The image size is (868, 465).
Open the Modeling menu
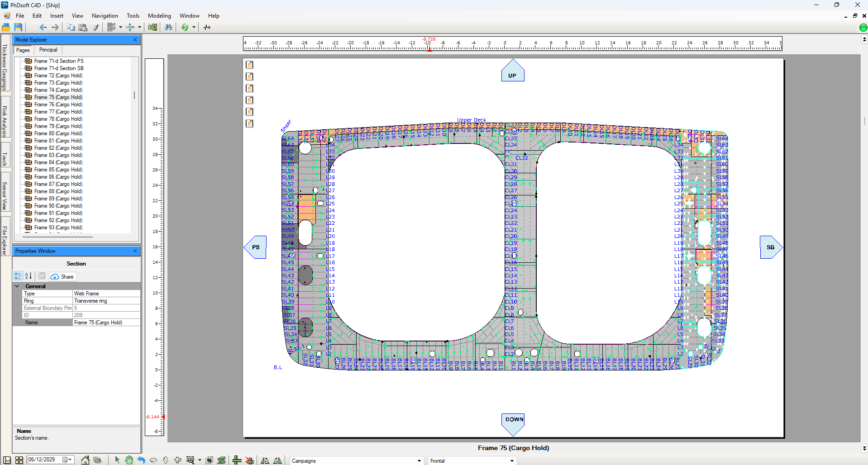(x=159, y=16)
